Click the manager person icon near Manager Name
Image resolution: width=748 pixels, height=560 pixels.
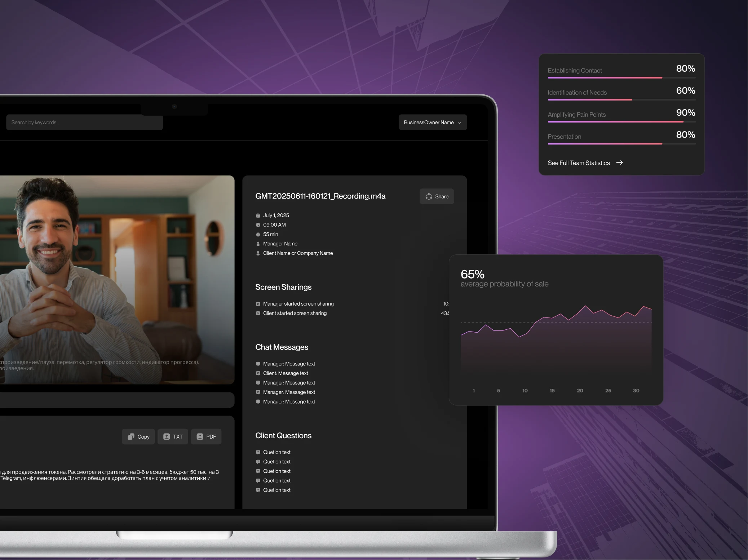point(258,244)
